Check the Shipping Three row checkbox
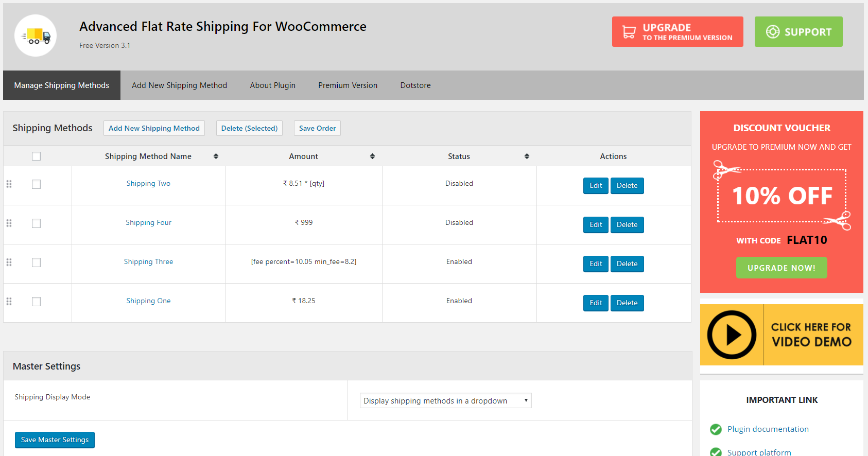868x456 pixels. pos(36,262)
